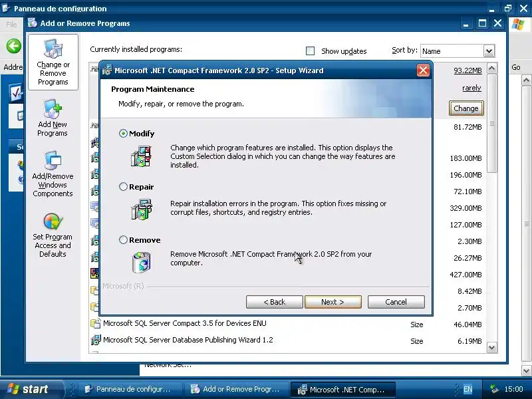The height and width of the screenshot is (399, 532).
Task: Close the Setup Wizard dialog
Action: [x=423, y=70]
